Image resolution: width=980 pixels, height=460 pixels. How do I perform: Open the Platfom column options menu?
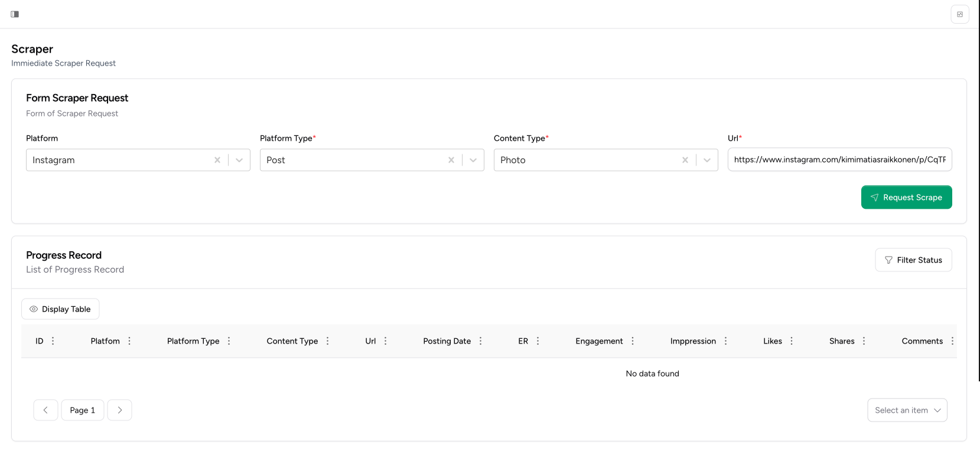tap(129, 341)
